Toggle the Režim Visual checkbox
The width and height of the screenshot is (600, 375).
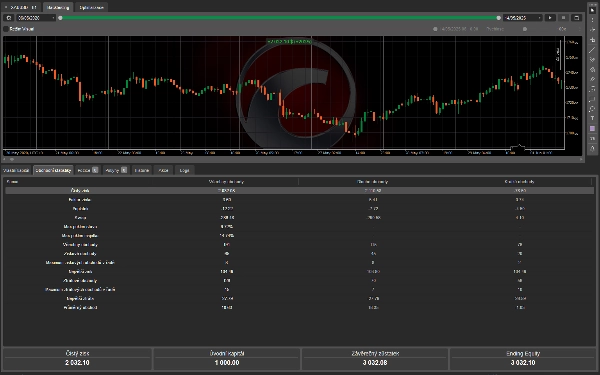click(x=6, y=29)
